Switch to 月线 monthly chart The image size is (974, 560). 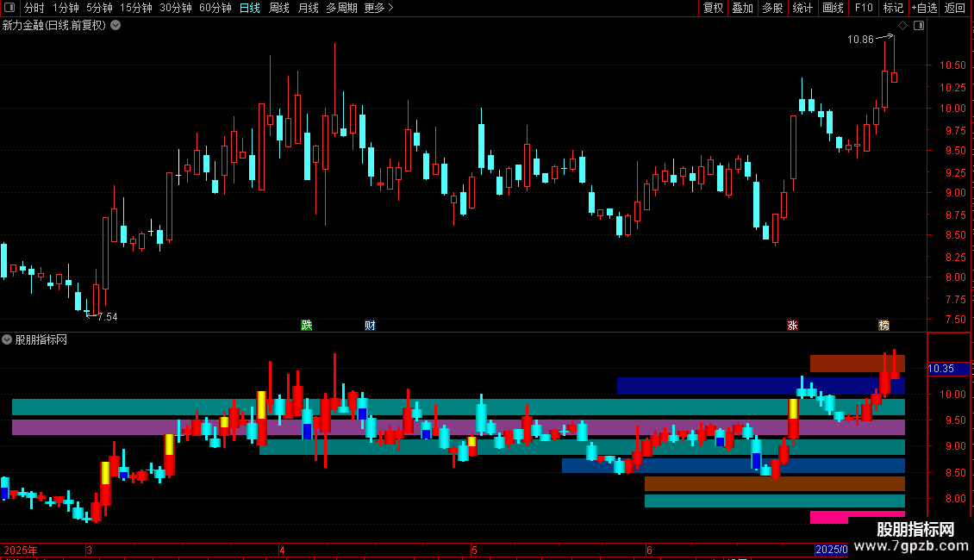(308, 8)
